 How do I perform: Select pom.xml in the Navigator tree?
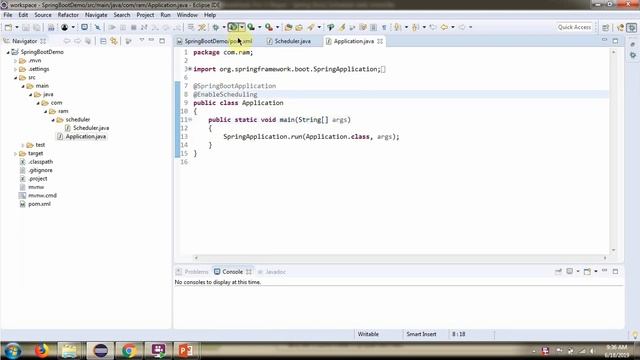click(39, 204)
